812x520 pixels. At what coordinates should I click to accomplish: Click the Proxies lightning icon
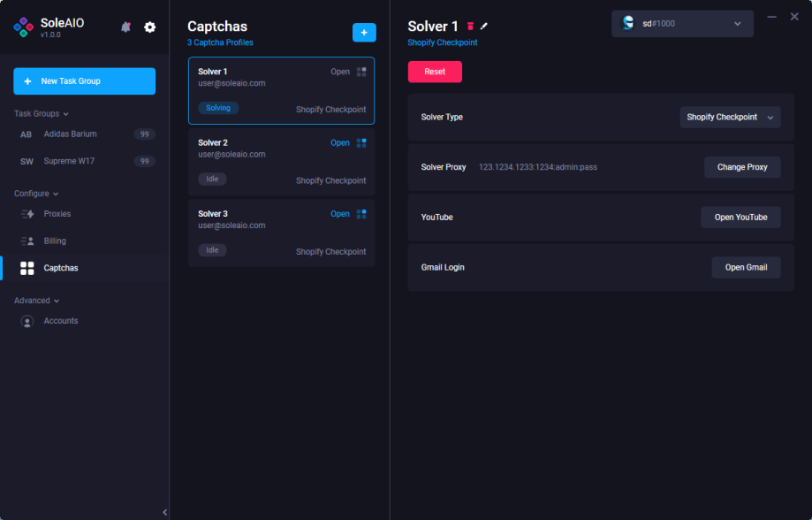(27, 214)
